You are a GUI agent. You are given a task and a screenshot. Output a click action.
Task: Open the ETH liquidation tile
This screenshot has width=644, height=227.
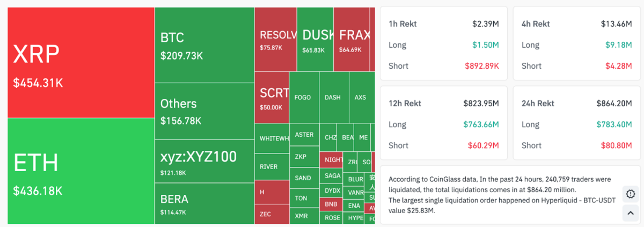(80, 171)
